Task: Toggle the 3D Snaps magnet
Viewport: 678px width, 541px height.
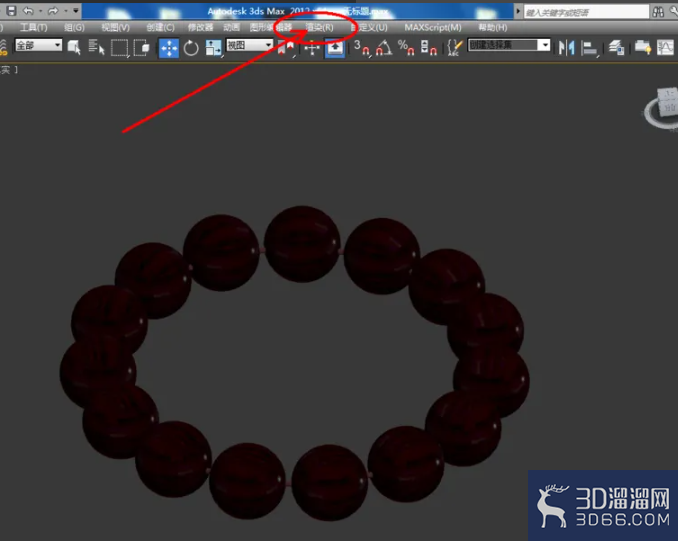Action: (362, 48)
